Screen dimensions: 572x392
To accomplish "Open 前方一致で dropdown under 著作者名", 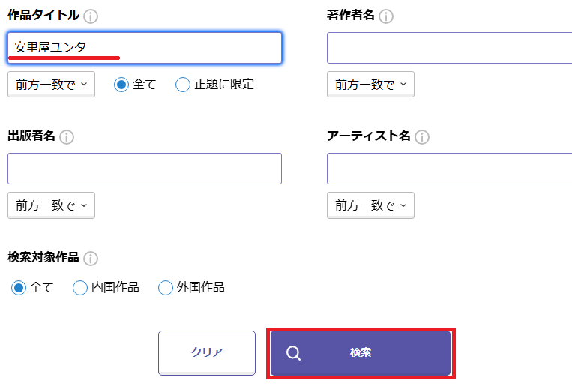I will [370, 84].
